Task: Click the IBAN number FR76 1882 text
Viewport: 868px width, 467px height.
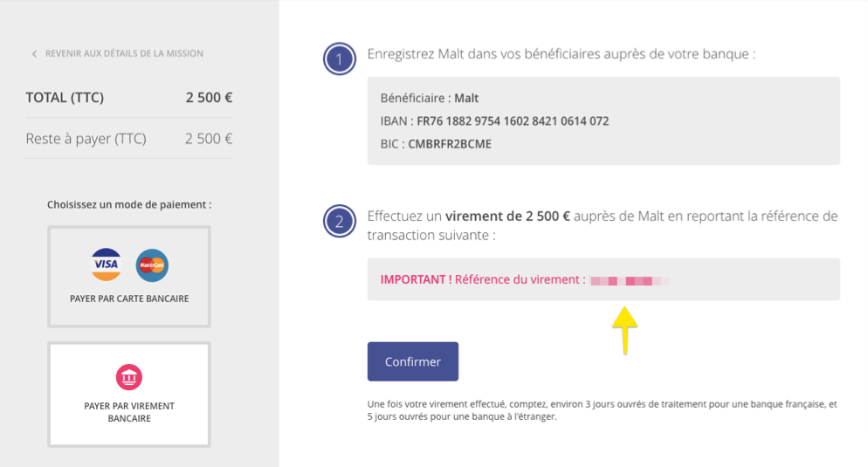Action: coord(513,121)
